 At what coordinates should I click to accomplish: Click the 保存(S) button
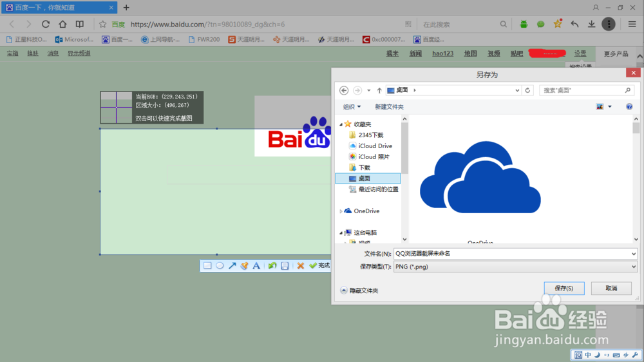pyautogui.click(x=564, y=289)
